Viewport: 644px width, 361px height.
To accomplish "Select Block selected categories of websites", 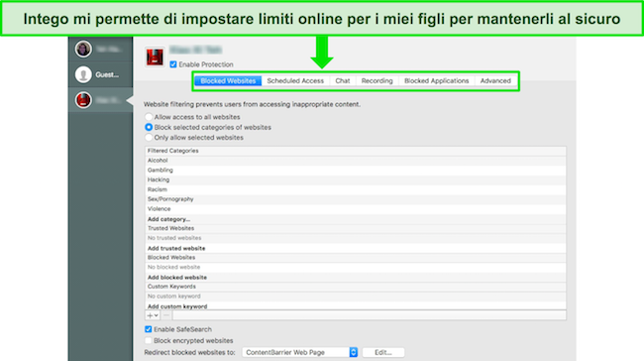I will (x=149, y=128).
